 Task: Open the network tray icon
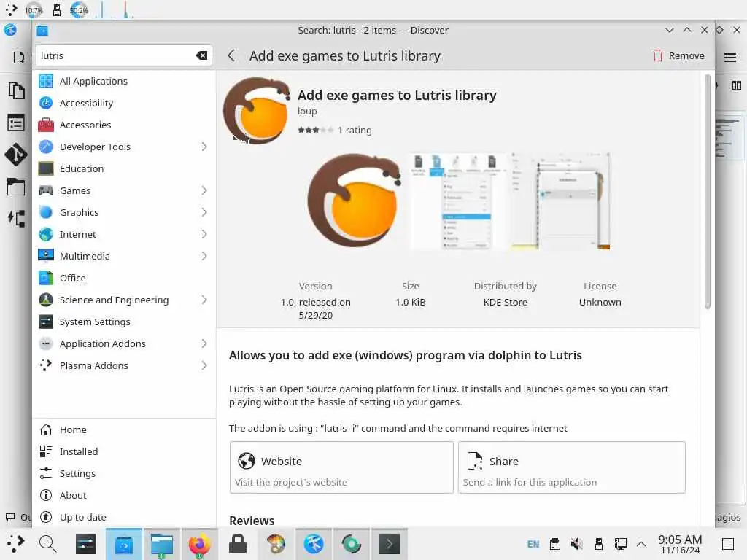[620, 544]
